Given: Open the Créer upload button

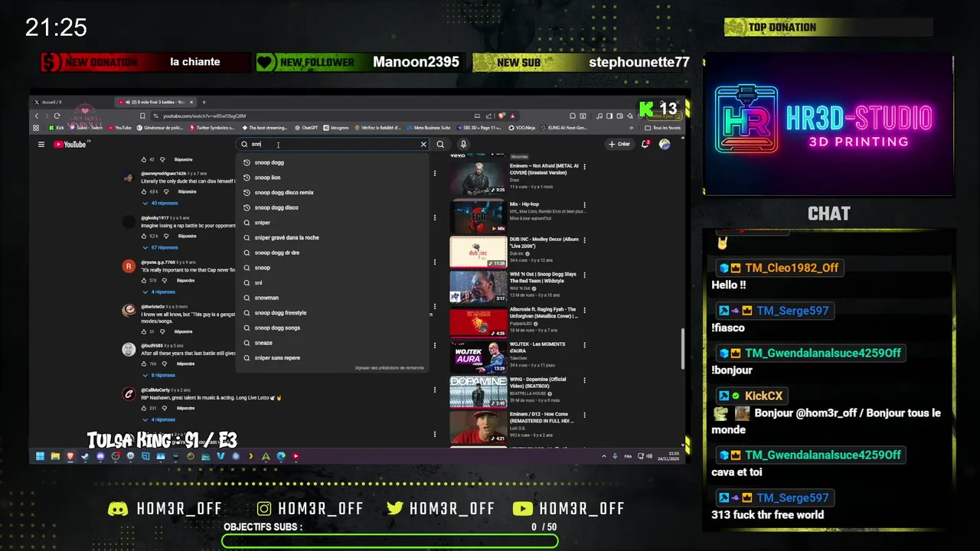Looking at the screenshot, I should click(619, 144).
